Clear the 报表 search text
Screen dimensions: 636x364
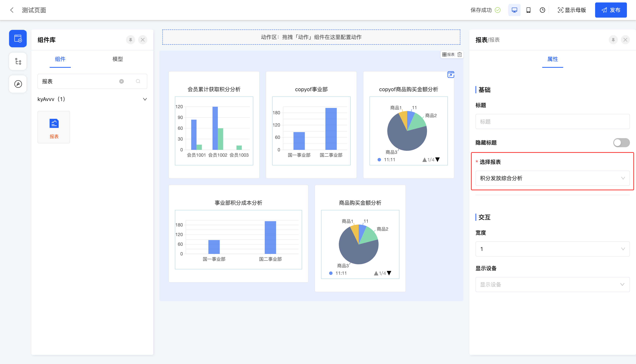[122, 81]
